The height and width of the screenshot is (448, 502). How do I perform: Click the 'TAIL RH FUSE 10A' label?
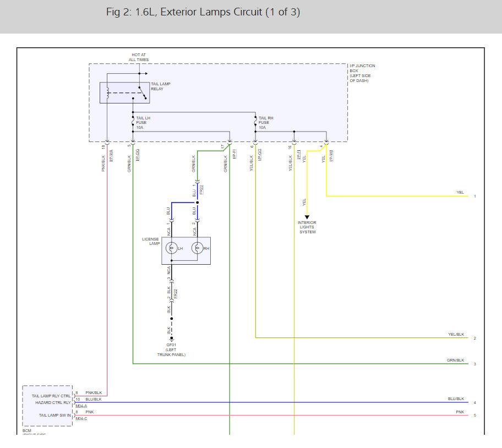266,123
